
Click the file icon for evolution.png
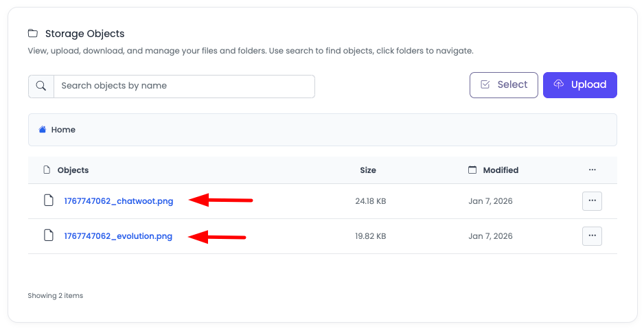[x=48, y=236]
